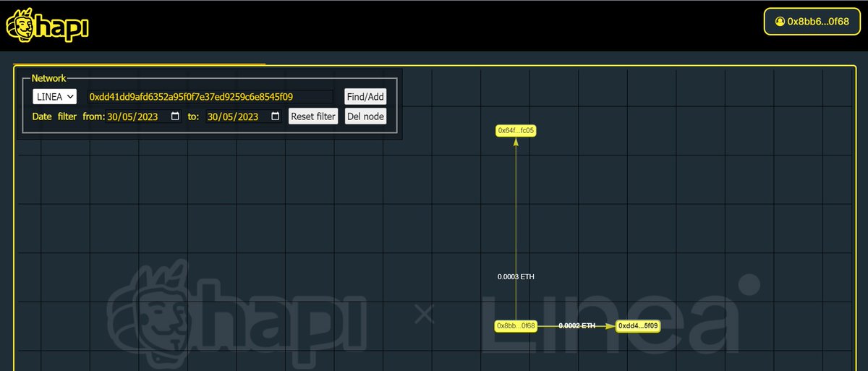868x371 pixels.
Task: Select the 0x64f...fc05 node
Action: click(516, 131)
